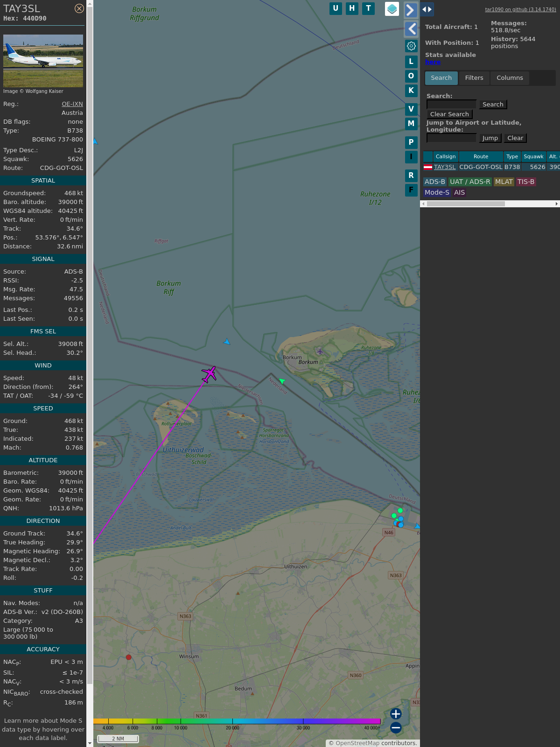The height and width of the screenshot is (747, 560).
Task: Sort table by Callsign column
Action: [446, 157]
